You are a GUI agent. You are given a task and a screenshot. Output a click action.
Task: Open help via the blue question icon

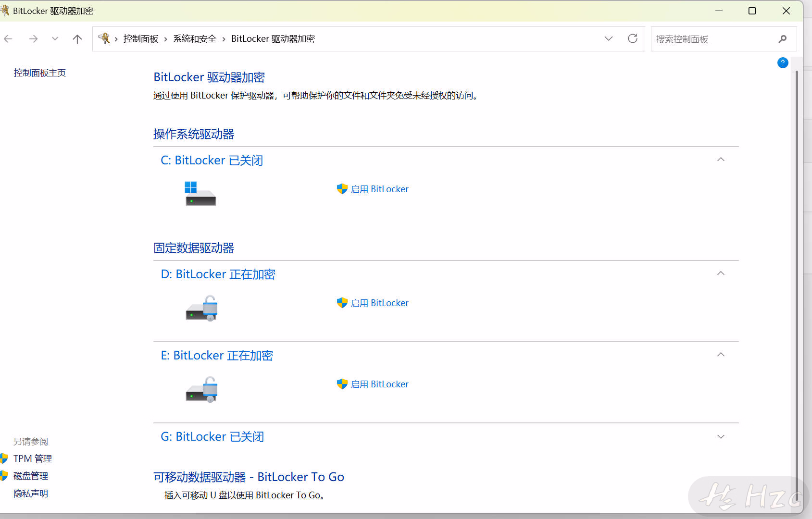pyautogui.click(x=783, y=63)
